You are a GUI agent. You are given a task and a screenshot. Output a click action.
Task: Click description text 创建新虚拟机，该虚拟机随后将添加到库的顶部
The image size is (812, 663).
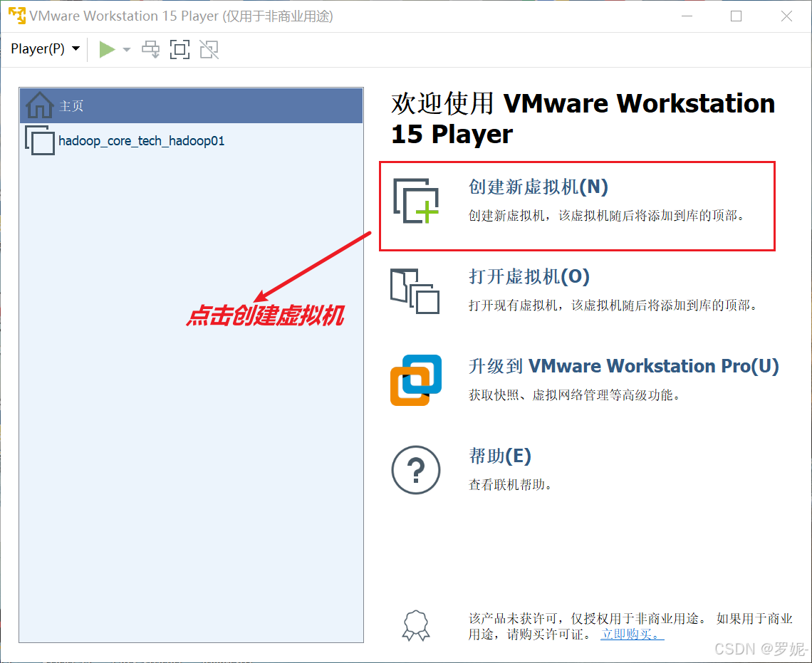pos(606,216)
